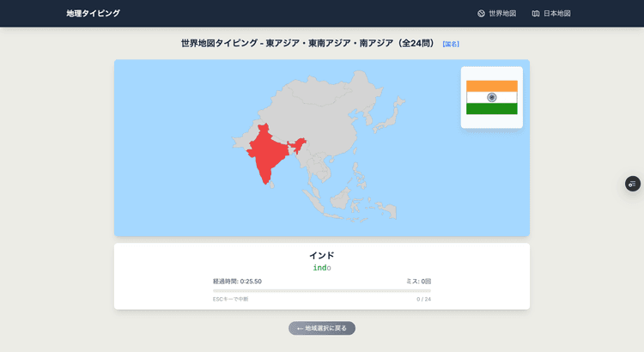Click the map icon beside 日本地図
Screen dimensions: 644x352
tap(536, 14)
